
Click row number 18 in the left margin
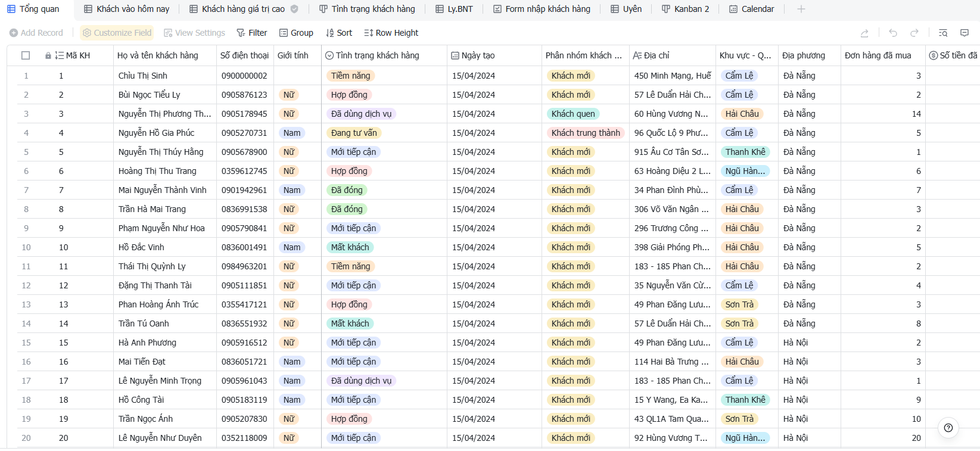point(26,400)
